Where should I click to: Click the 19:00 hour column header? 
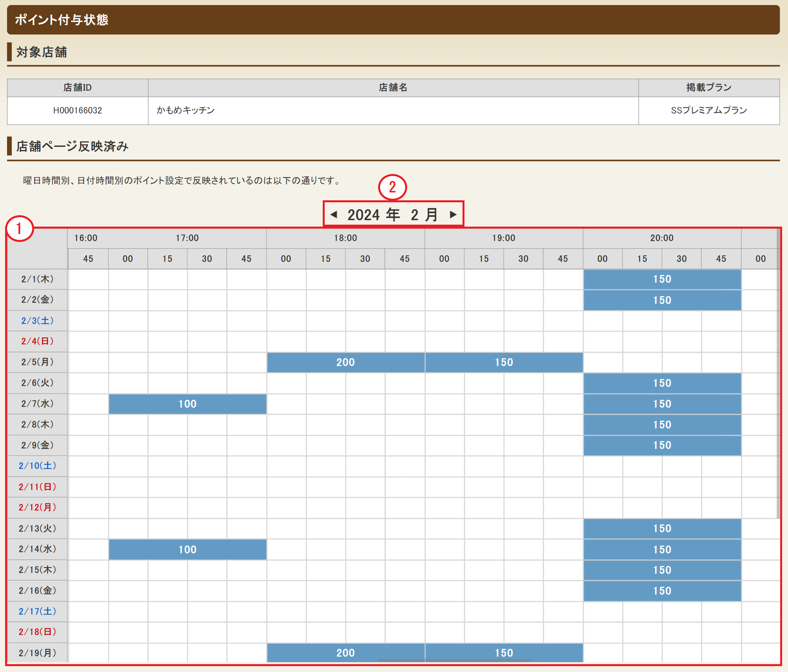[504, 238]
